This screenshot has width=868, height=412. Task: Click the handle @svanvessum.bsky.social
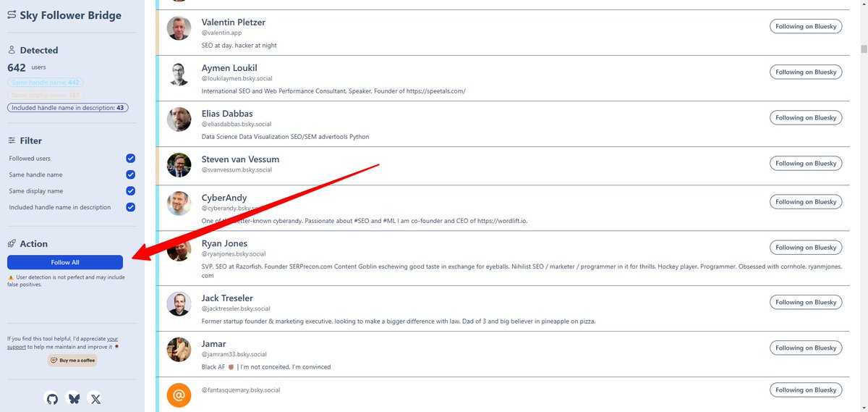click(x=237, y=169)
